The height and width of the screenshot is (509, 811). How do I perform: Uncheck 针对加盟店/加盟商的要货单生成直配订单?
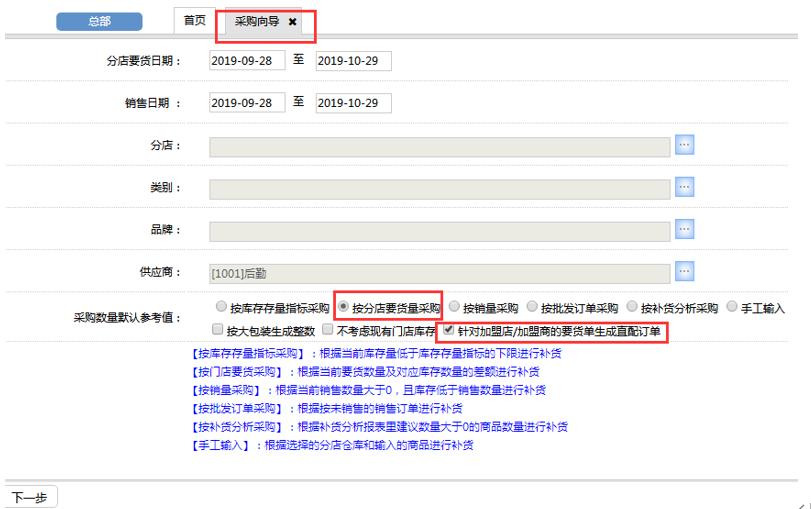[448, 330]
